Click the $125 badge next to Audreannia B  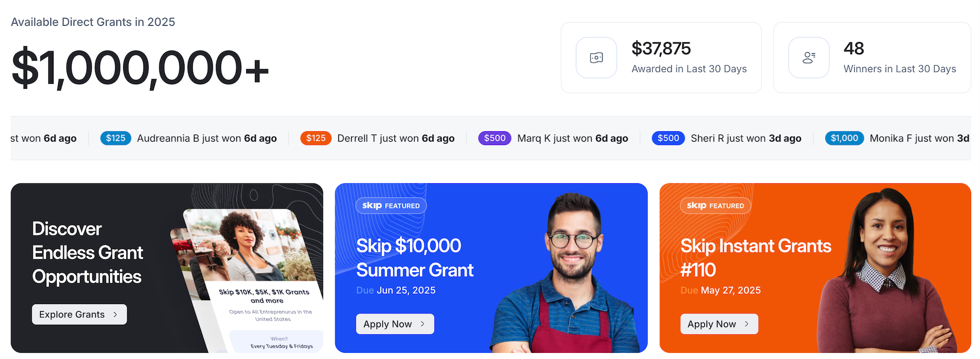point(115,138)
